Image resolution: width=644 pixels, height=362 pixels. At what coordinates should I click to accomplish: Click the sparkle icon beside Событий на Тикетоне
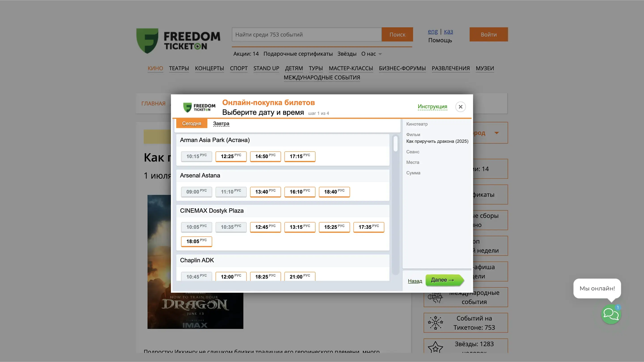pyautogui.click(x=435, y=322)
